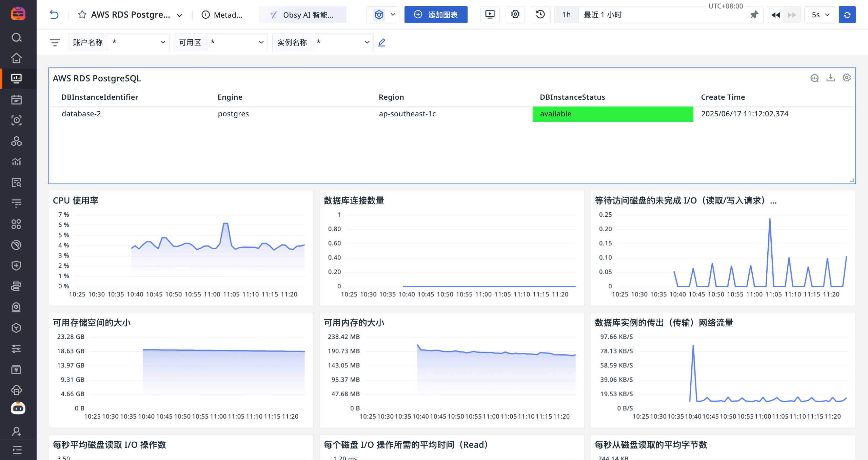868x460 pixels.
Task: Download the AWS RDS PostgreSQL table data
Action: pyautogui.click(x=831, y=78)
